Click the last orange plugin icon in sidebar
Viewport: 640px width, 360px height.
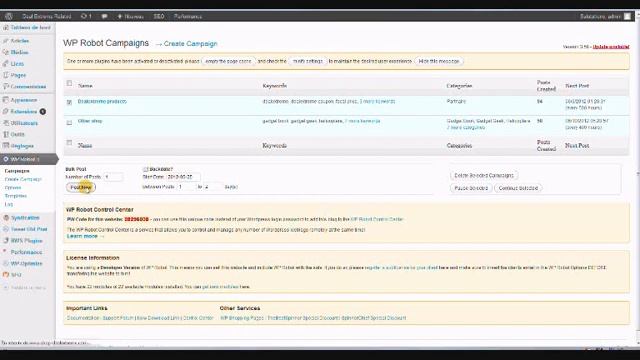(x=6, y=275)
